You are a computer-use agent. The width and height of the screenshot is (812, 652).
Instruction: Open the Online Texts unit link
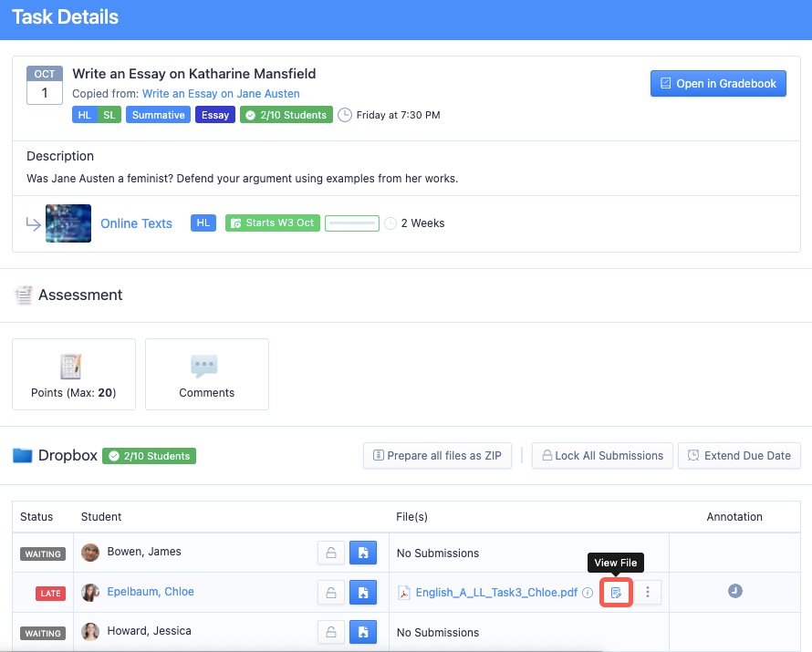pos(136,223)
